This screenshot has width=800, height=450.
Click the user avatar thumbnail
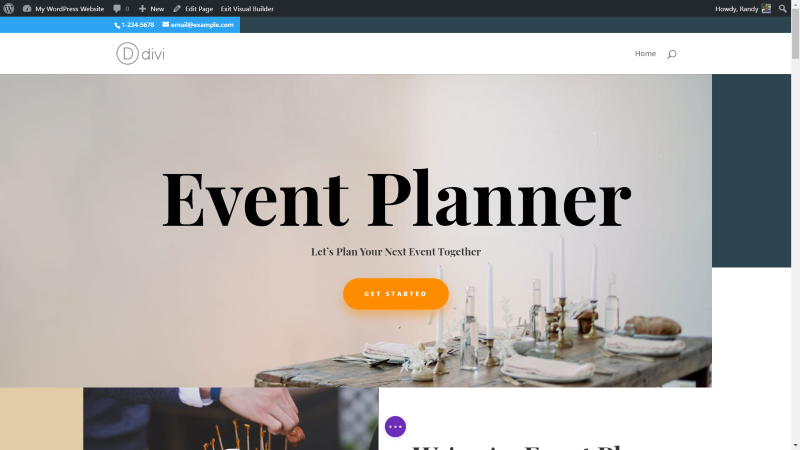(766, 8)
